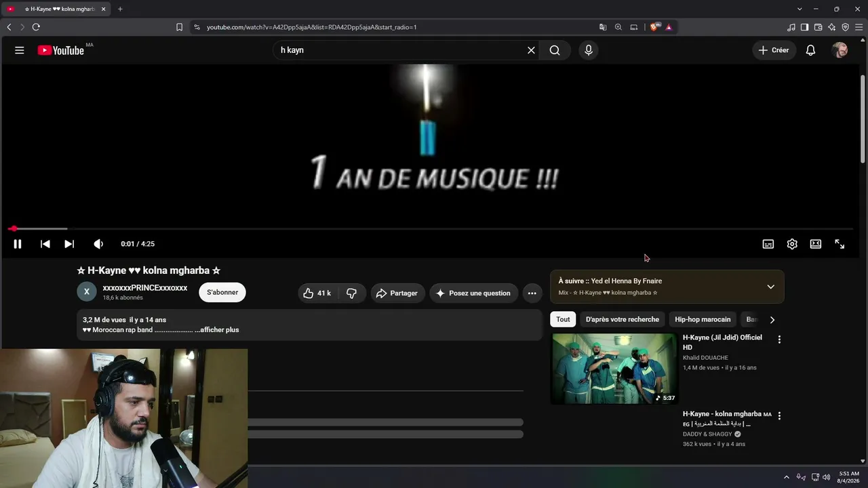Open zoom control in the address bar

(618, 27)
